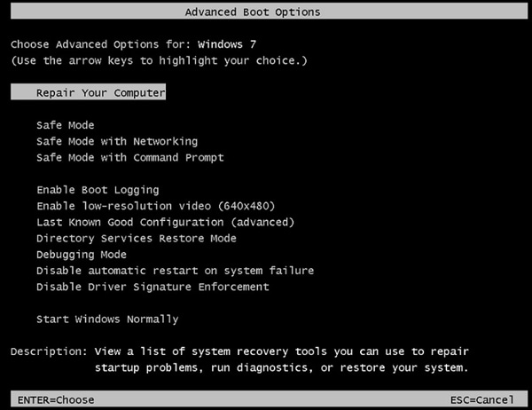Select Disable Driver Signature Enforcement
Image resolution: width=532 pixels, height=410 pixels.
coord(153,287)
